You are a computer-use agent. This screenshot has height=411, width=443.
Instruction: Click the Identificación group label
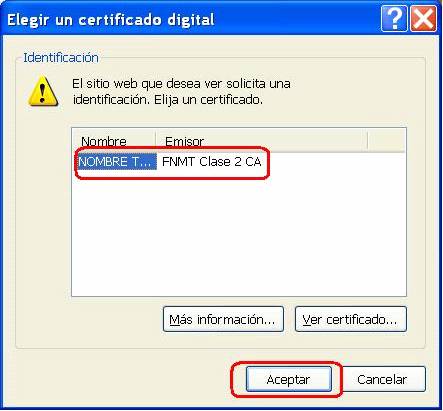(x=61, y=58)
